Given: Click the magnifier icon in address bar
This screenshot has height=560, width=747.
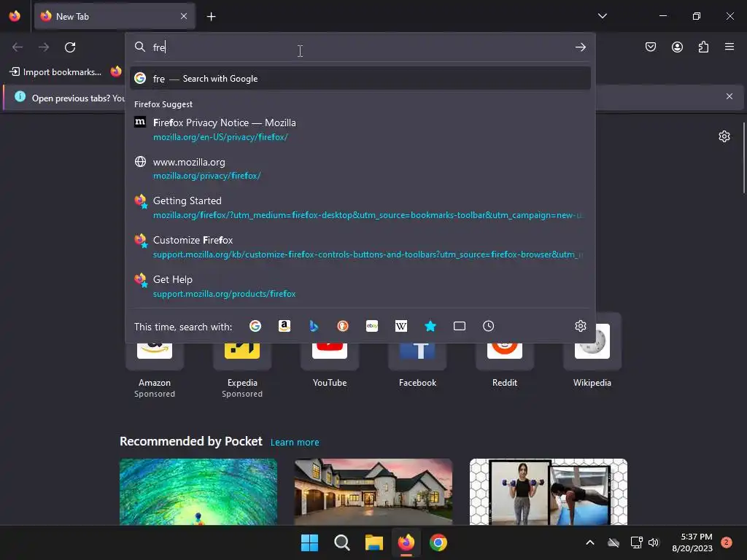Looking at the screenshot, I should 139,47.
